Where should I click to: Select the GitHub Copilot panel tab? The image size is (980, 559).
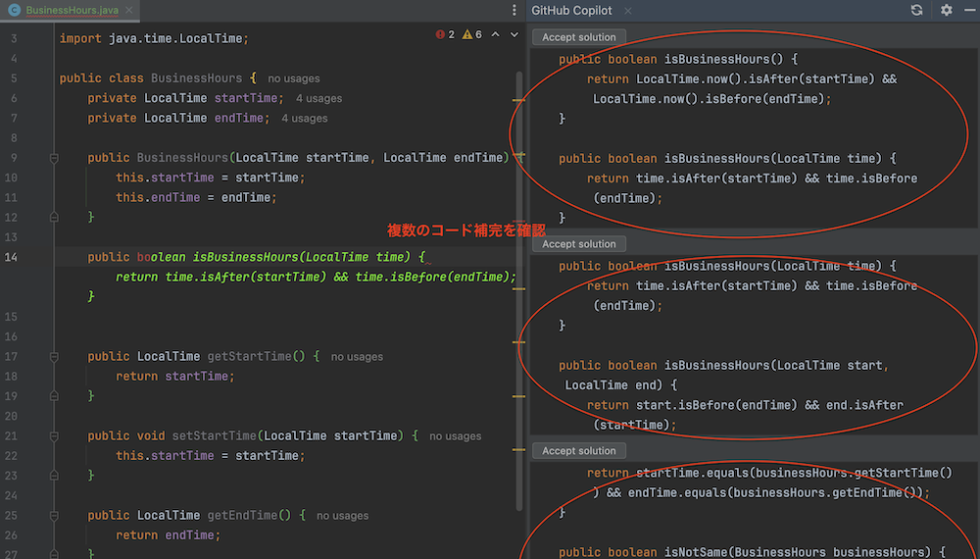click(x=571, y=11)
